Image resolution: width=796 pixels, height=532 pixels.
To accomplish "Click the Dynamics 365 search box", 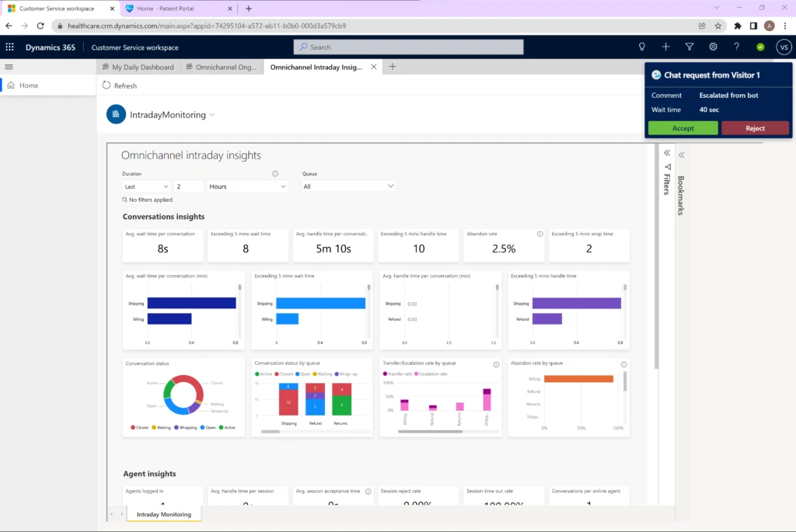I will [x=408, y=47].
